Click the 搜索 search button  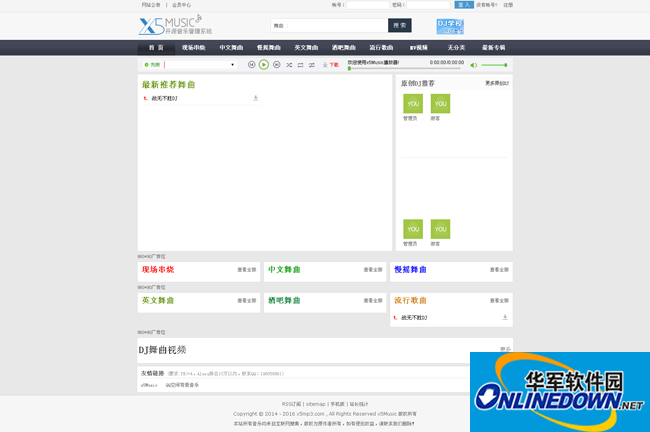[x=400, y=25]
